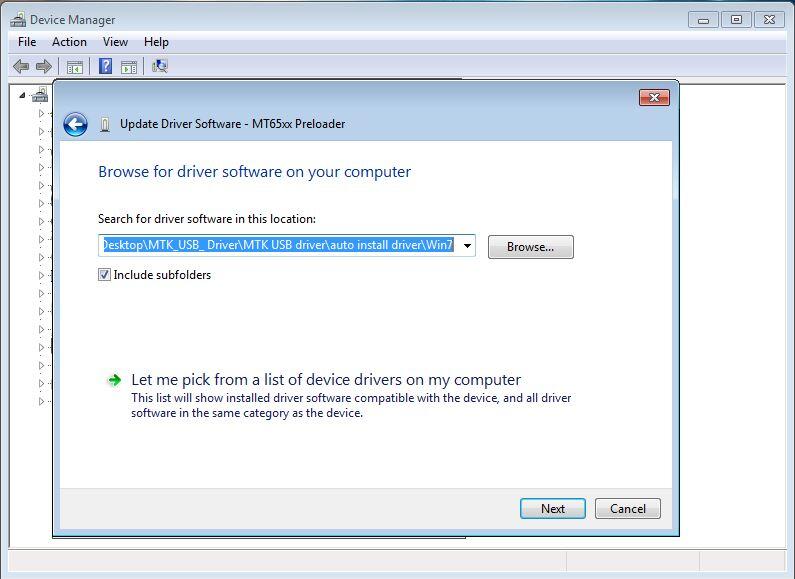Image resolution: width=795 pixels, height=579 pixels.
Task: Click the Search for driver software label
Action: [x=207, y=219]
